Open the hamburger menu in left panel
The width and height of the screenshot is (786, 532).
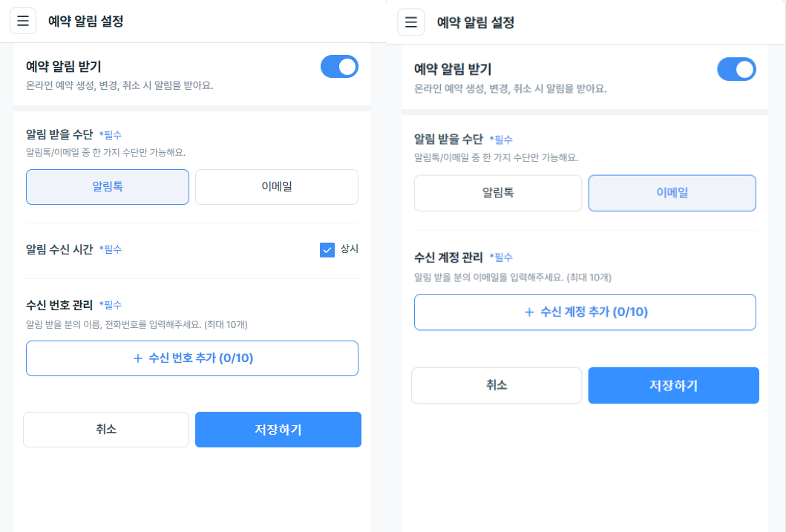[23, 22]
